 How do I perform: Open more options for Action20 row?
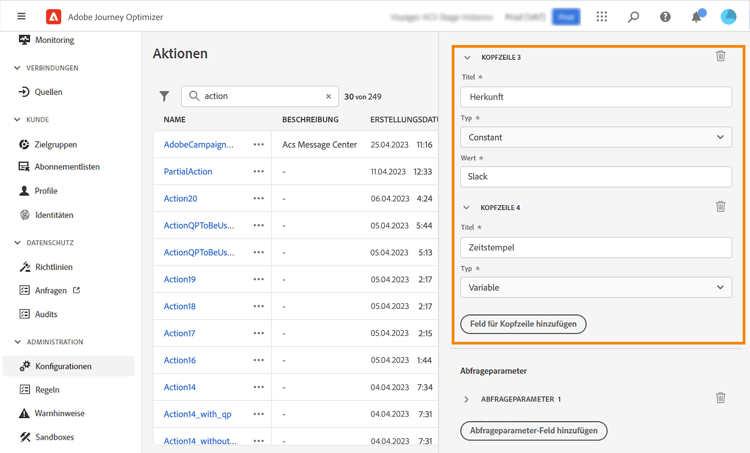pyautogui.click(x=259, y=199)
